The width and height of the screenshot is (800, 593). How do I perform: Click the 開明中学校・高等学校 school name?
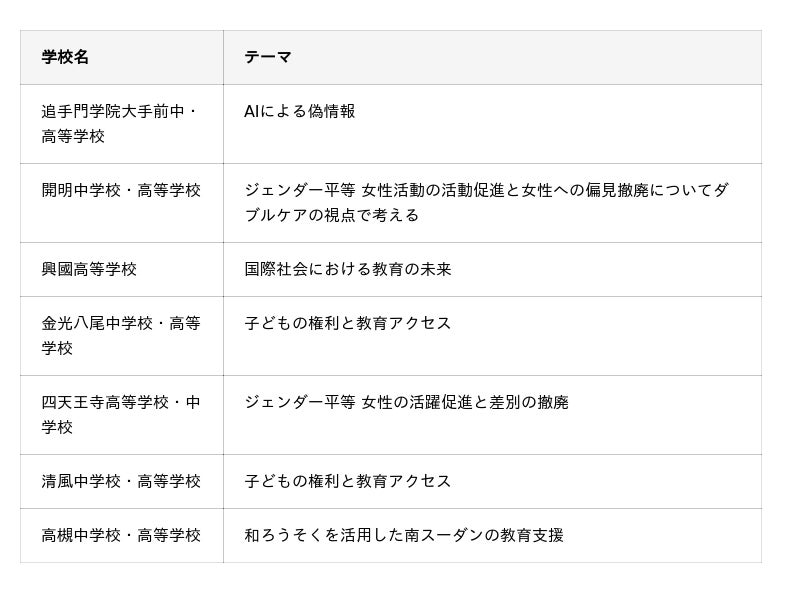121,190
